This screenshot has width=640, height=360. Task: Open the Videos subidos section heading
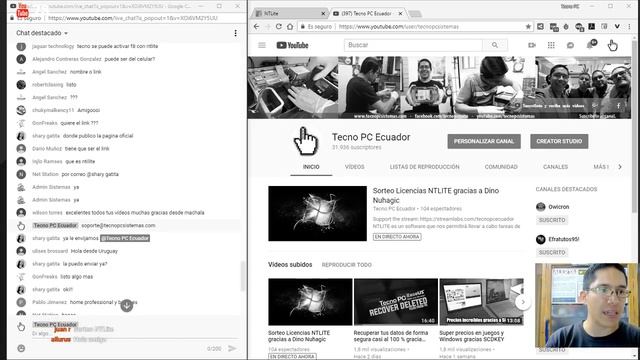coord(290,264)
